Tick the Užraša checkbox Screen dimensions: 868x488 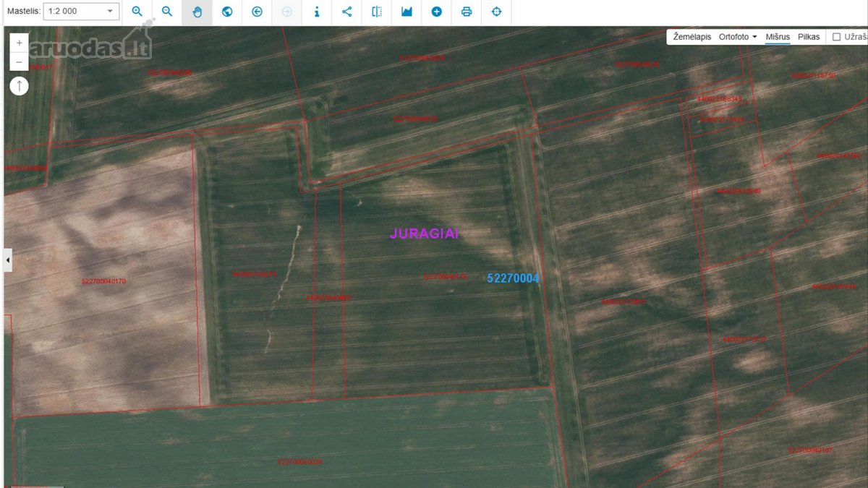(x=836, y=37)
